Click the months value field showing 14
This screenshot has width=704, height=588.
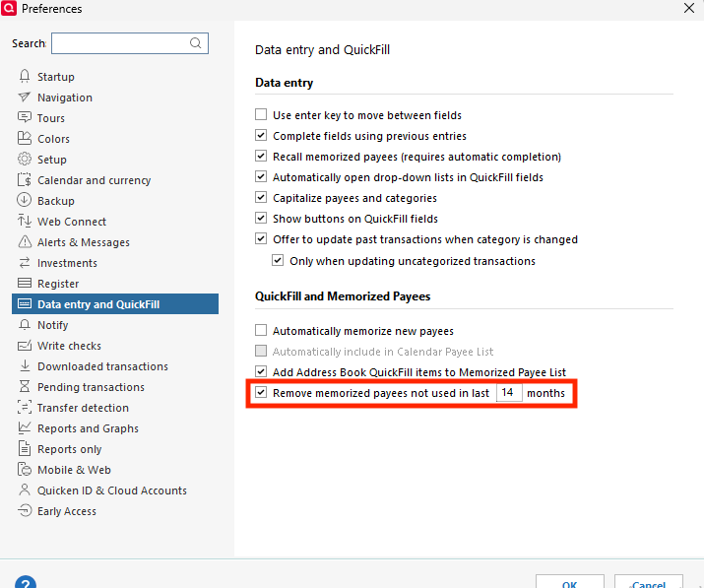point(509,392)
